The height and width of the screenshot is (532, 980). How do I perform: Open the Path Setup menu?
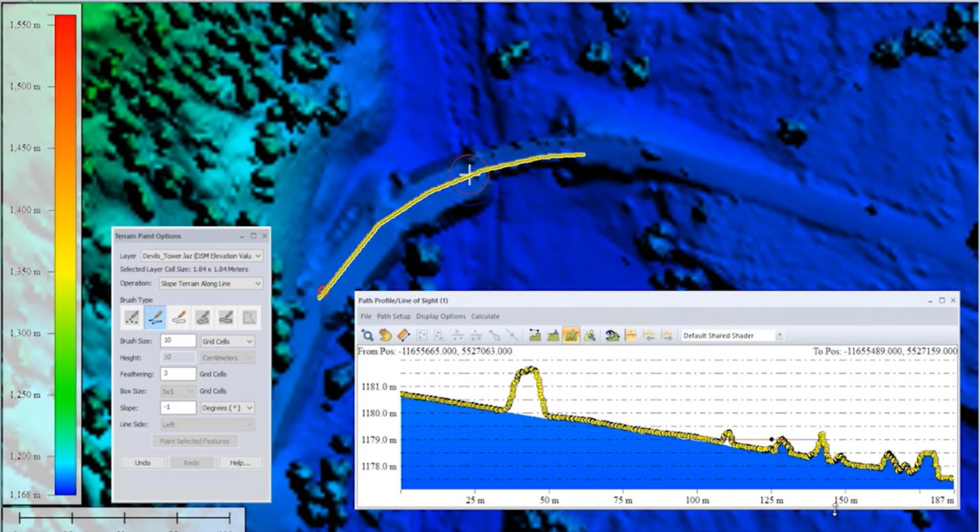click(394, 316)
